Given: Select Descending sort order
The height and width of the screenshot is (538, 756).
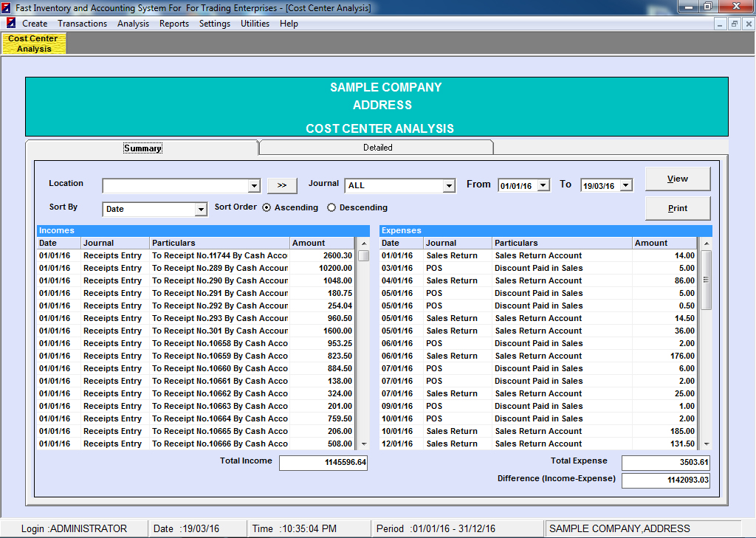Looking at the screenshot, I should (x=331, y=208).
